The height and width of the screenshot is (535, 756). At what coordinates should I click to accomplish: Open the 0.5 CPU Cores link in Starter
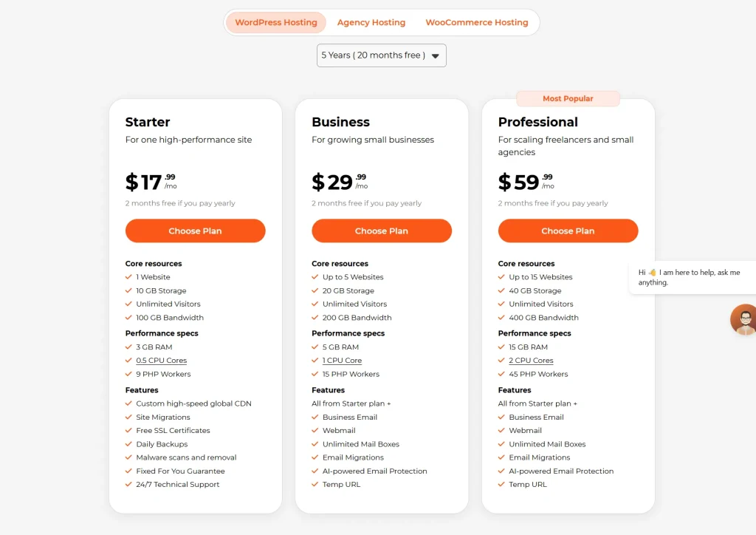click(x=161, y=360)
